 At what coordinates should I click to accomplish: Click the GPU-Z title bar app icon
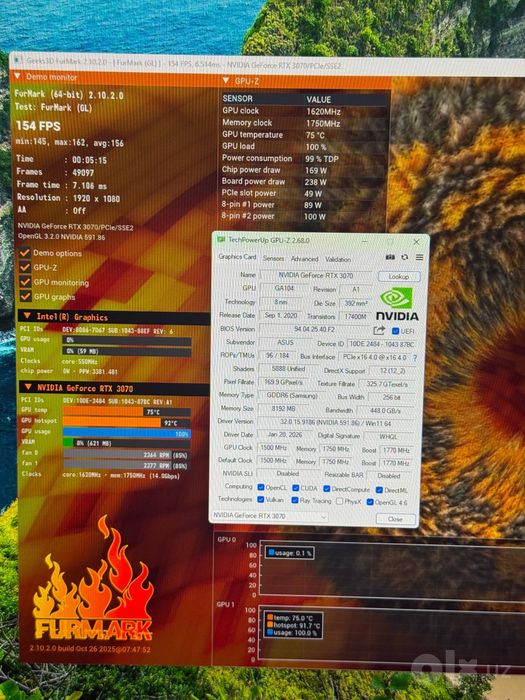tap(221, 240)
